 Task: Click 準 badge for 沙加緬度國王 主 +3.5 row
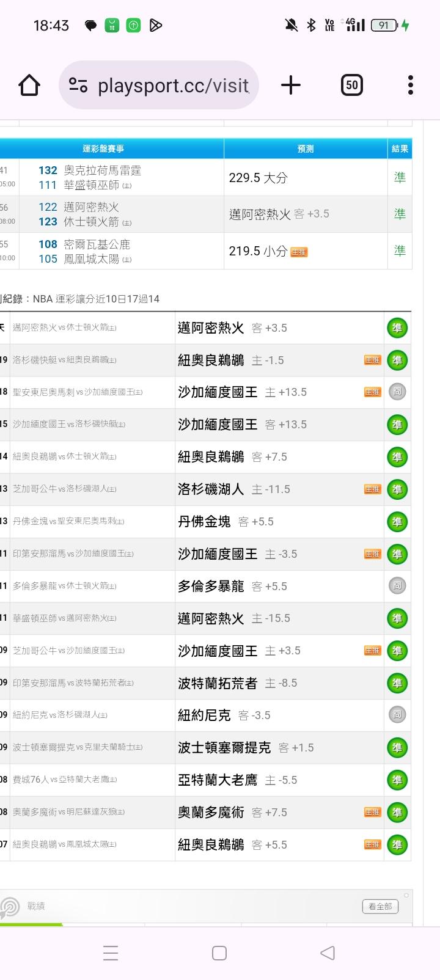tap(397, 651)
